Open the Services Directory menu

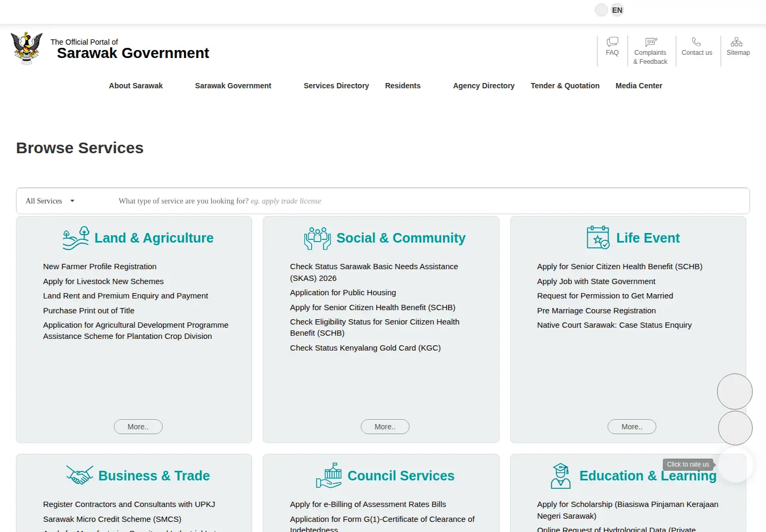336,86
